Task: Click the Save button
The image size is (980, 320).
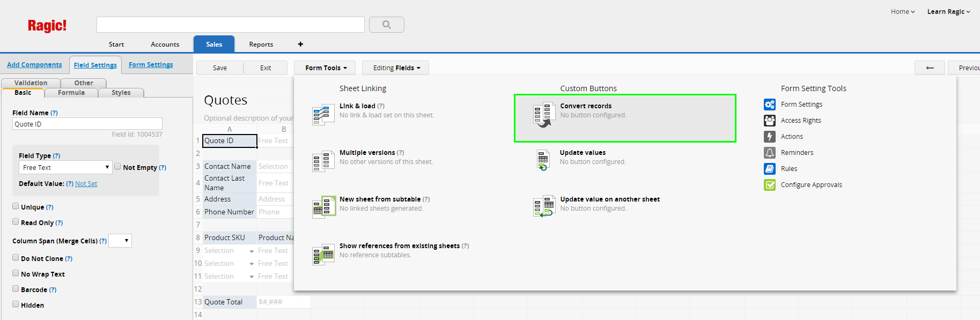Action: pos(220,68)
